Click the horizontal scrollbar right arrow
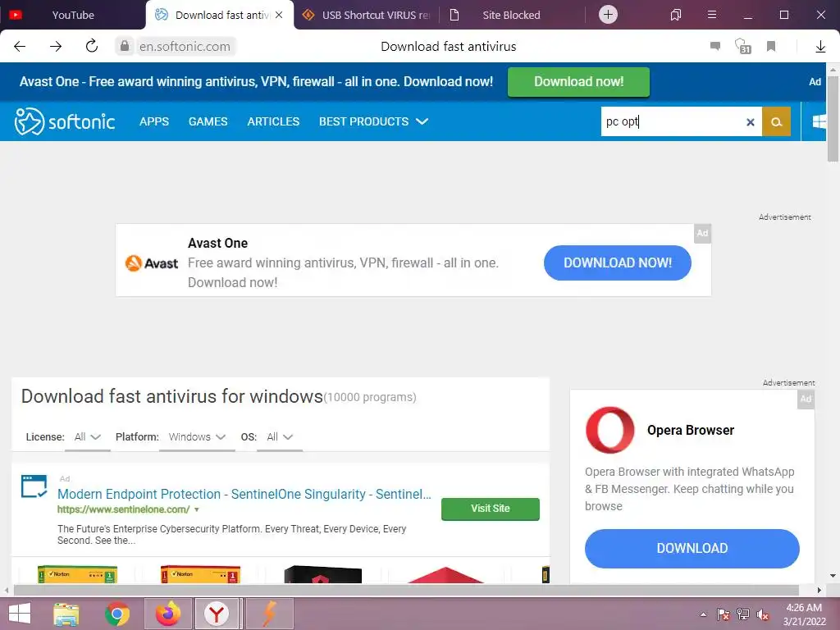This screenshot has height=630, width=840. (x=819, y=590)
